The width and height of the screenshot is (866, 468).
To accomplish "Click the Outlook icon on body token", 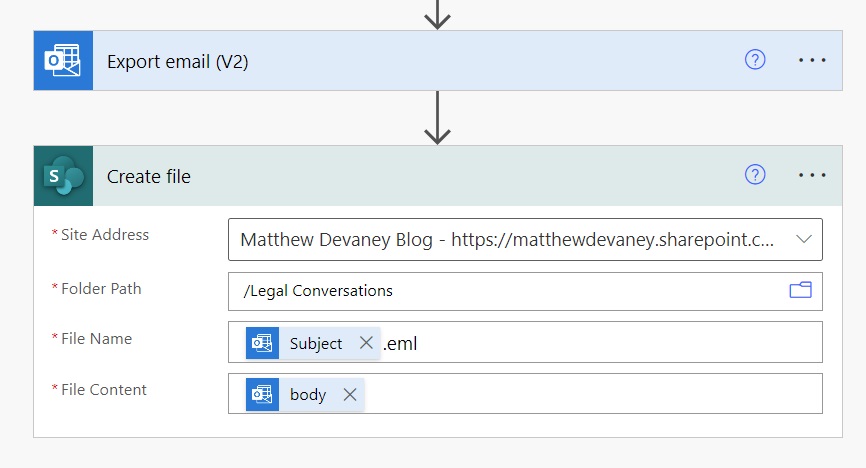I will click(262, 395).
